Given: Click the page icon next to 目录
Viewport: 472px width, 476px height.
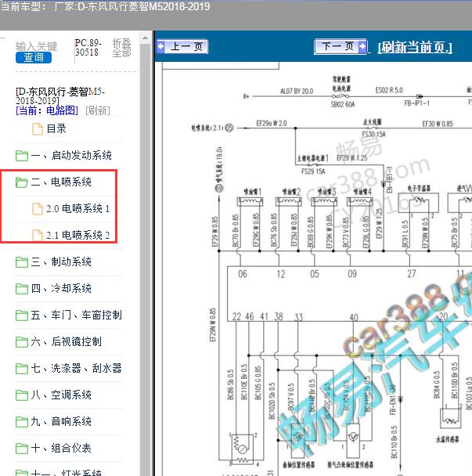Looking at the screenshot, I should (x=38, y=129).
